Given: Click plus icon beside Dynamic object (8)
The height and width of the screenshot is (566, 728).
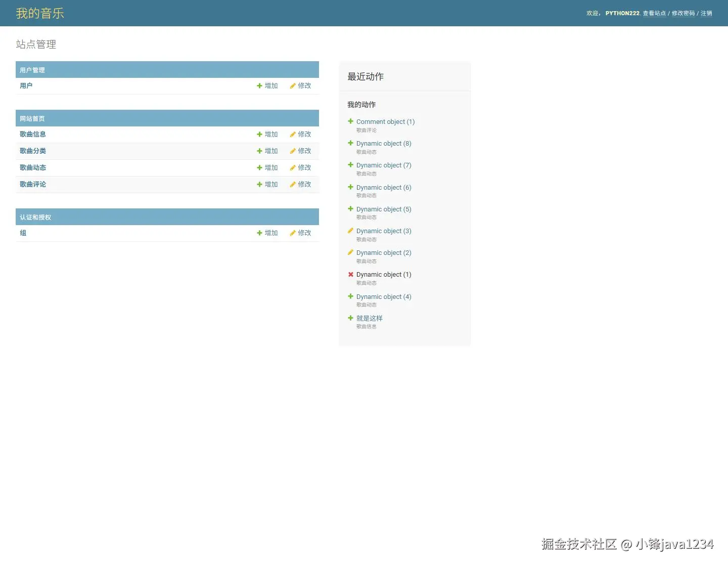Looking at the screenshot, I should coord(350,143).
